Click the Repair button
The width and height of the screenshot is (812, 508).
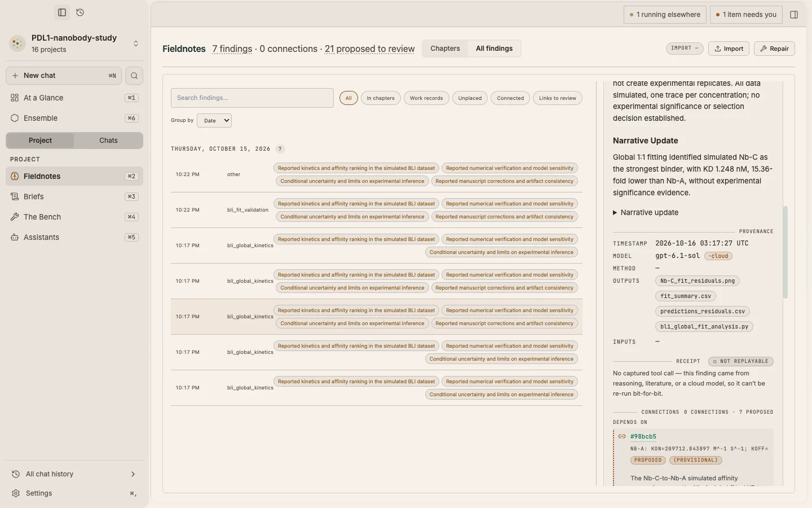pos(774,49)
